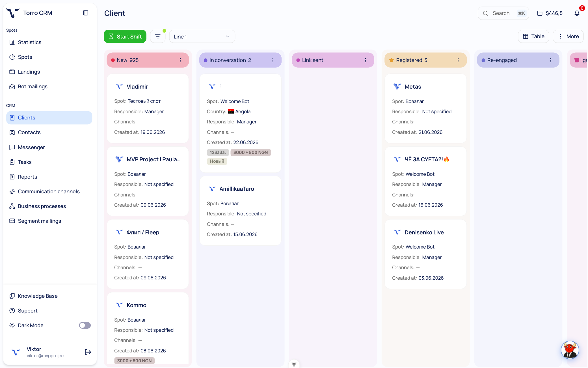Image resolution: width=588 pixels, height=368 pixels.
Task: Click the Registered 3 column header
Action: pyautogui.click(x=426, y=60)
